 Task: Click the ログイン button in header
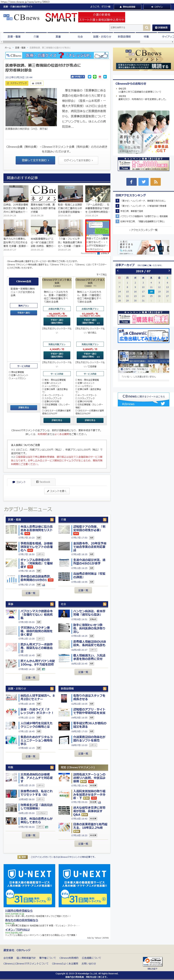157,7
